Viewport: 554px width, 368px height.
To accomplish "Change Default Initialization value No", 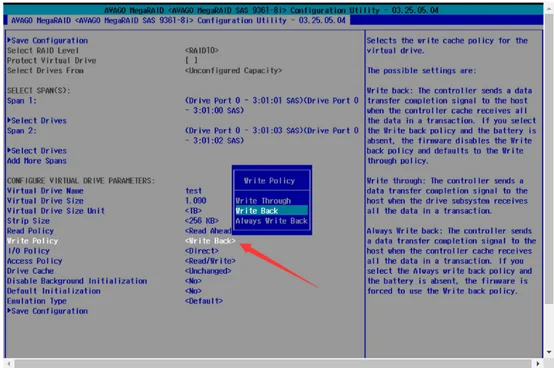I will [193, 291].
